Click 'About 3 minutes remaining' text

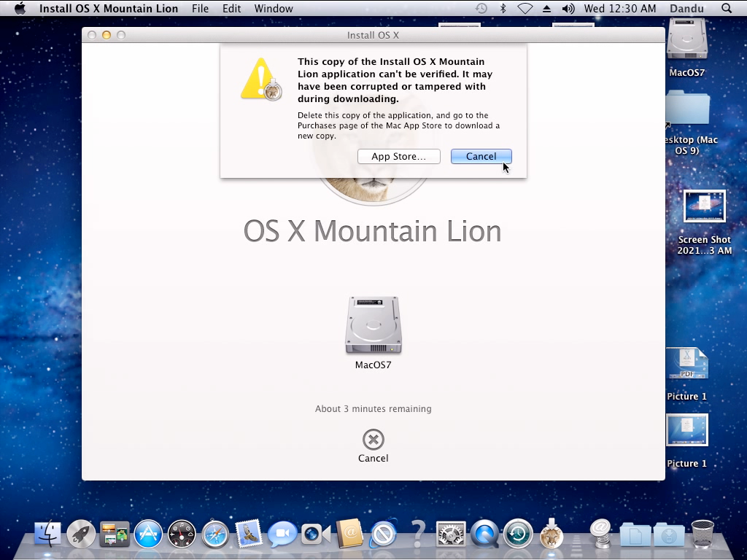pyautogui.click(x=373, y=409)
